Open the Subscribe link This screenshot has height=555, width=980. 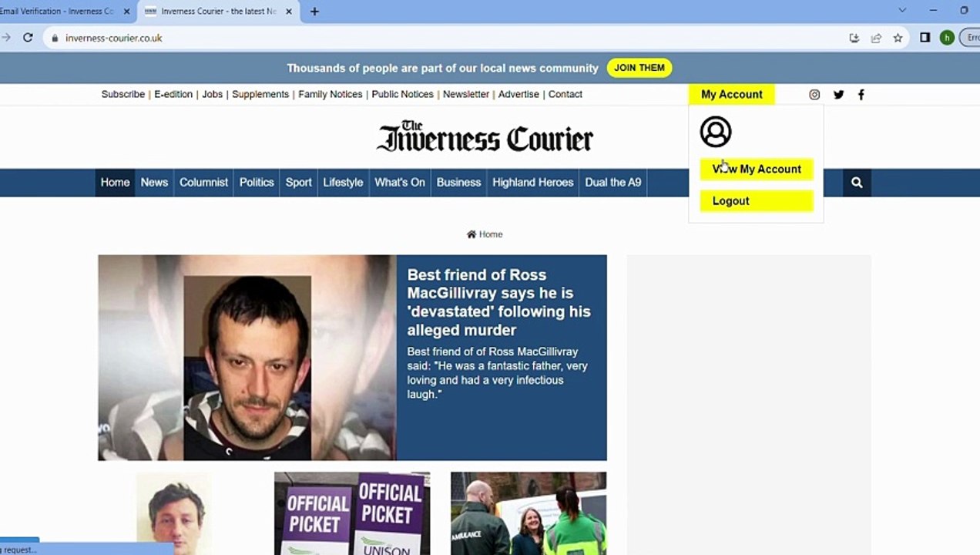coord(123,94)
